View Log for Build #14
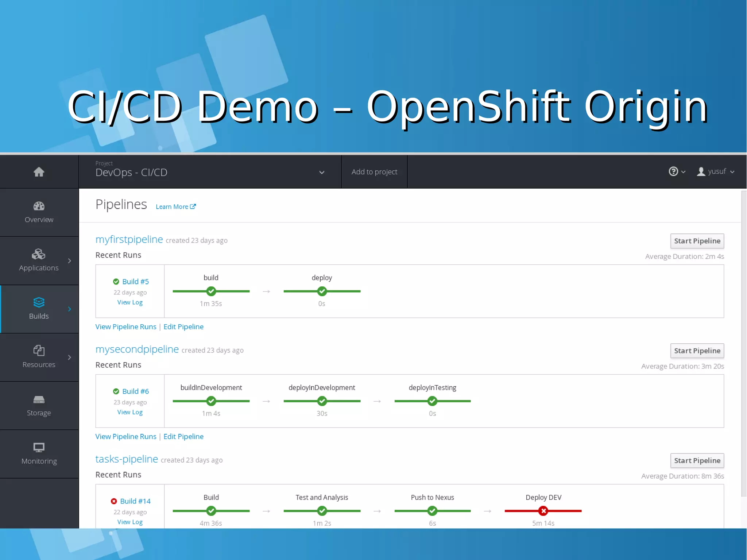This screenshot has height=560, width=747. pos(130,522)
